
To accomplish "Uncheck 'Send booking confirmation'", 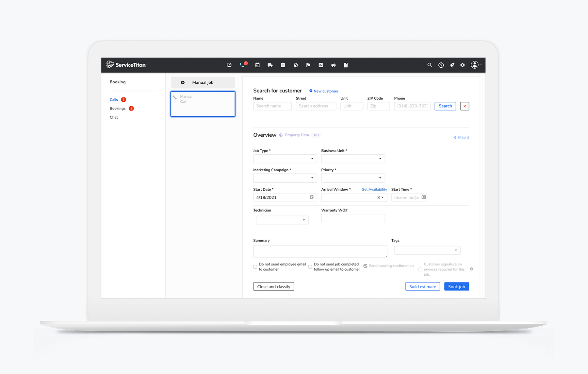I will pyautogui.click(x=365, y=266).
